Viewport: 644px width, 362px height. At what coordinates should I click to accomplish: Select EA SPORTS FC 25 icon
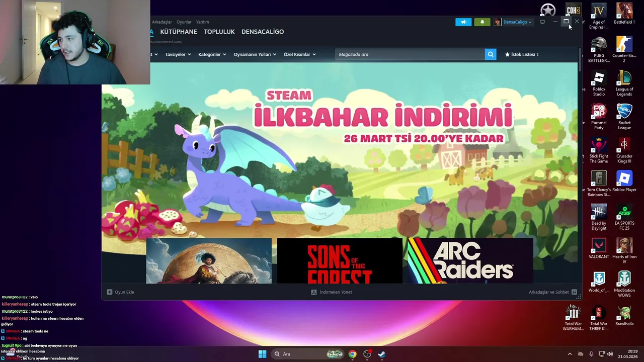[624, 218]
